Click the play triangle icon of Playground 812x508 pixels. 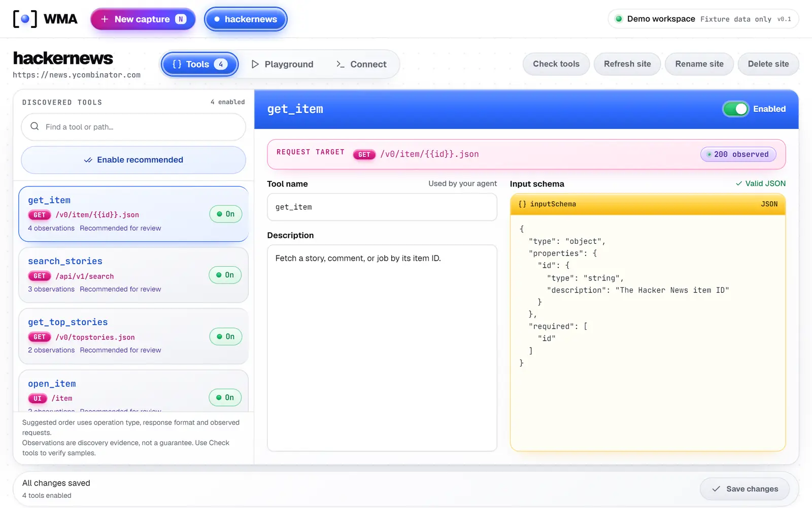[x=255, y=64]
